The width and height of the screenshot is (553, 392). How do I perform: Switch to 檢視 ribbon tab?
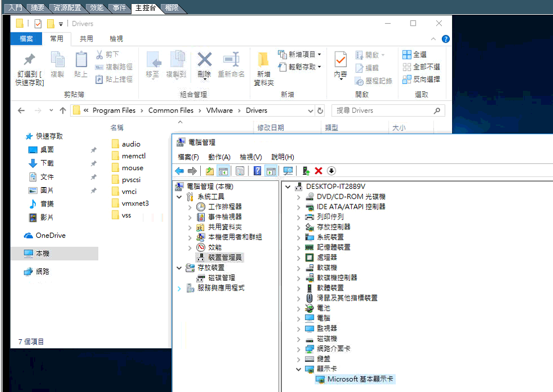(116, 39)
